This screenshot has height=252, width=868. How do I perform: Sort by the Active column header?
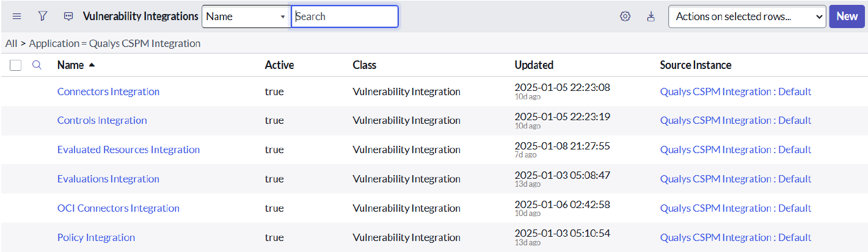point(279,65)
